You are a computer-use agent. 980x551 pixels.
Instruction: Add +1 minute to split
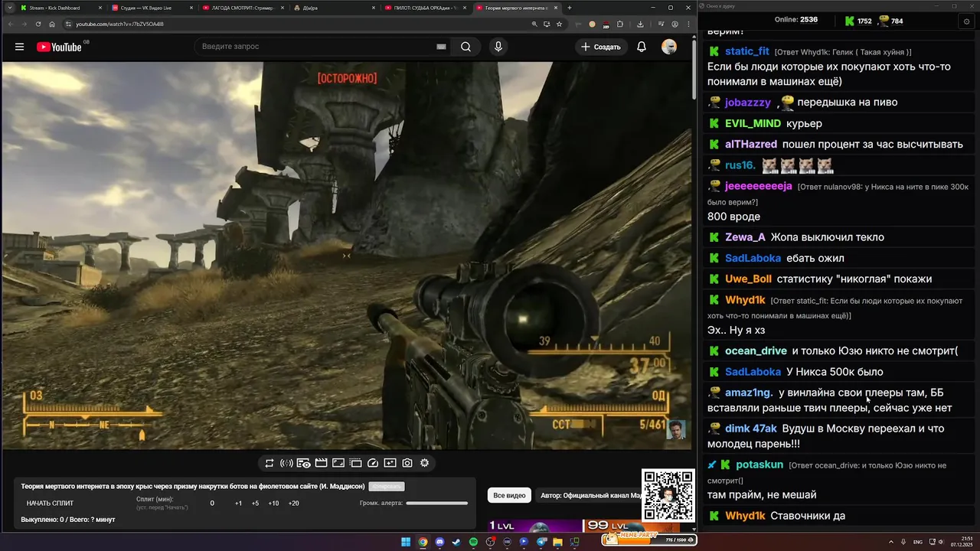(x=238, y=504)
